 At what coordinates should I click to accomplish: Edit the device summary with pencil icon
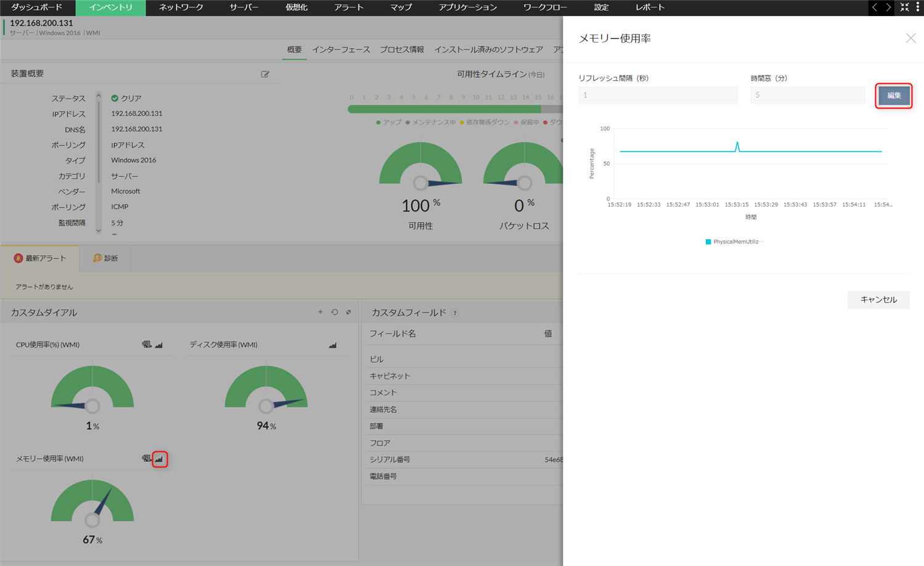point(265,74)
